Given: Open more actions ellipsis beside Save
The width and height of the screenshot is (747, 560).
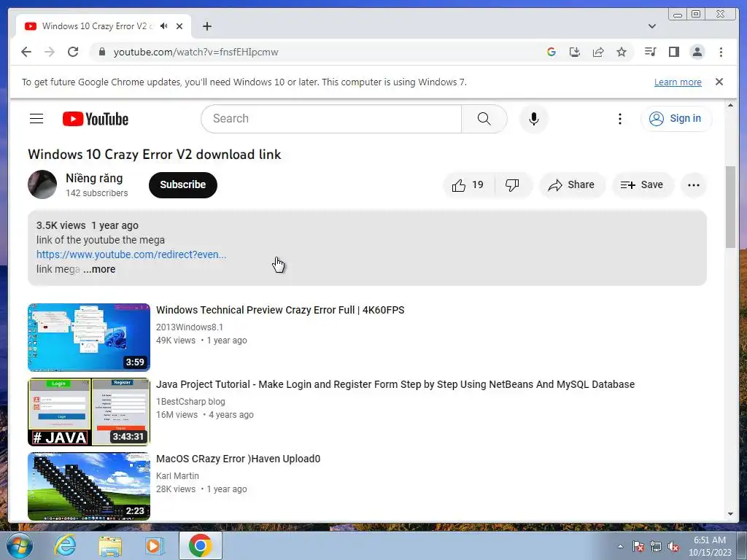Looking at the screenshot, I should click(693, 184).
